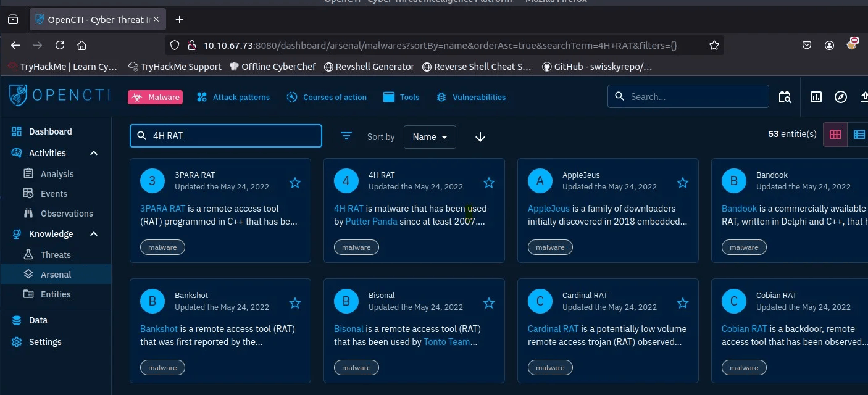The image size is (868, 395).
Task: Click the OpenCTI logo
Action: [x=60, y=96]
